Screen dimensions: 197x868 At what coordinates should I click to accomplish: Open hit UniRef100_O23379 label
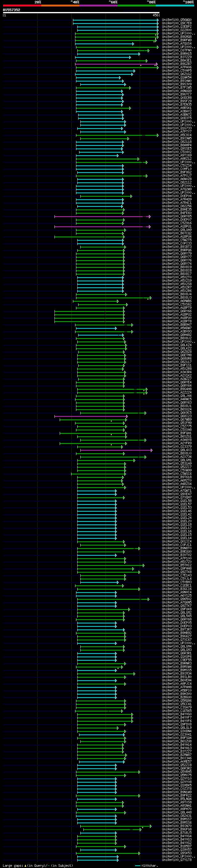tap(177, 447)
